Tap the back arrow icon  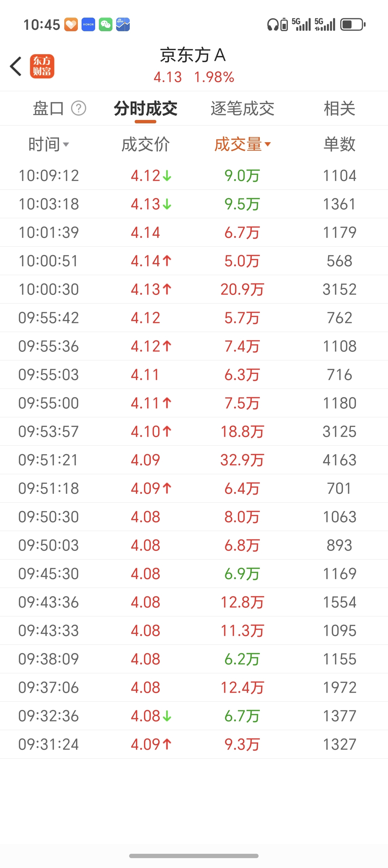16,66
